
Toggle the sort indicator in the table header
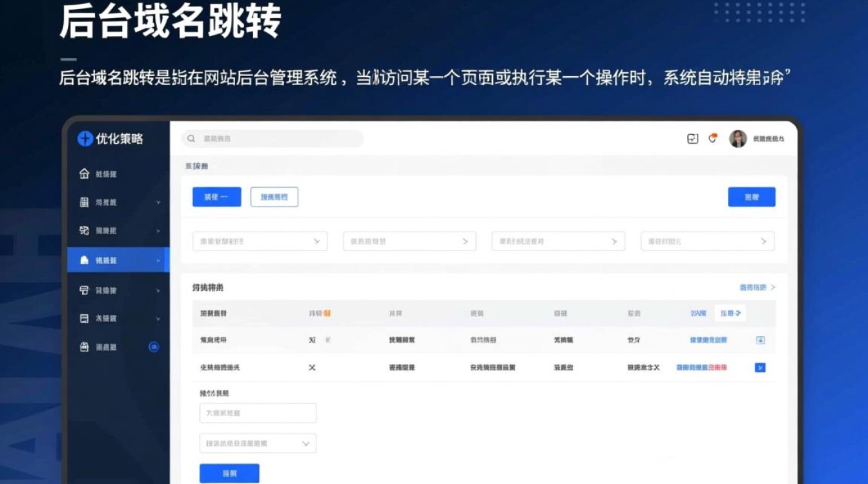tap(327, 313)
